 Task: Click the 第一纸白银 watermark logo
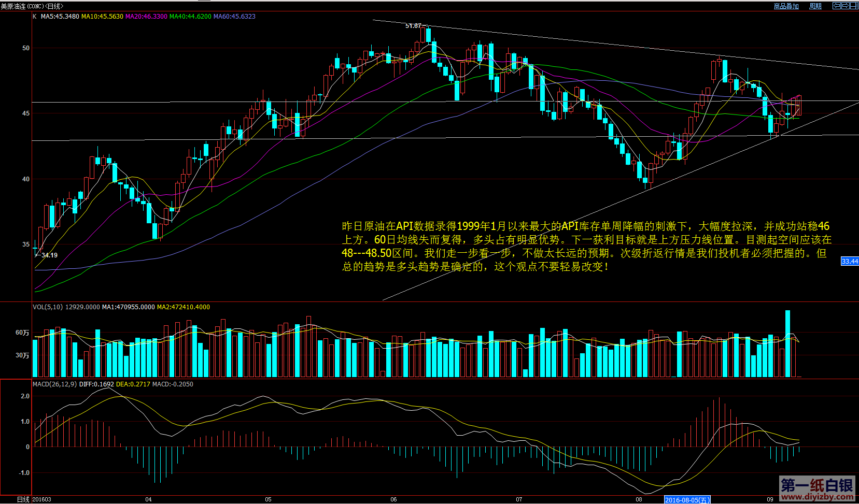coord(817,489)
